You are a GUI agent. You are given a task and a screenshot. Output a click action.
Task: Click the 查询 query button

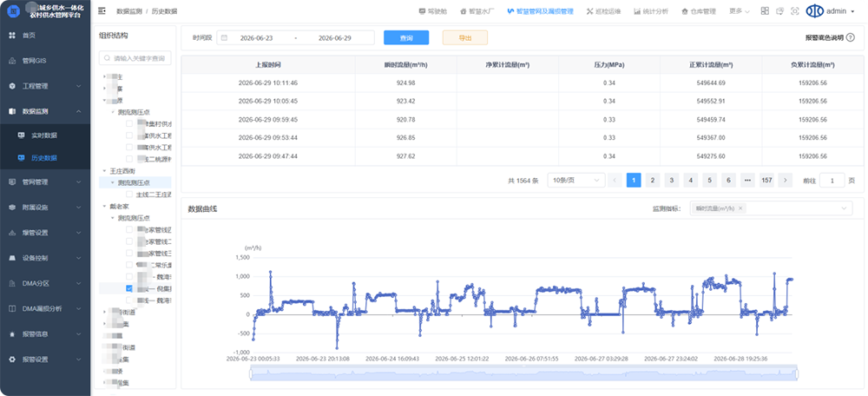tap(406, 37)
